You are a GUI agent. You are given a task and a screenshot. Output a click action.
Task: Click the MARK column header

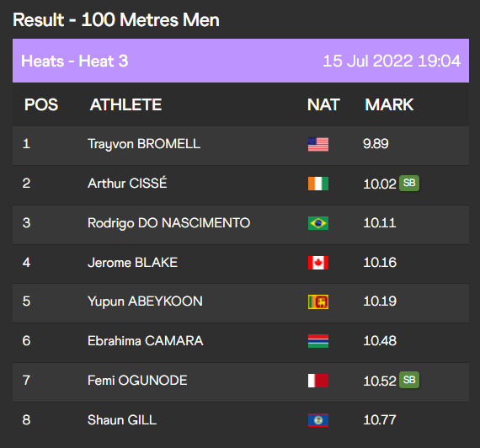(389, 104)
